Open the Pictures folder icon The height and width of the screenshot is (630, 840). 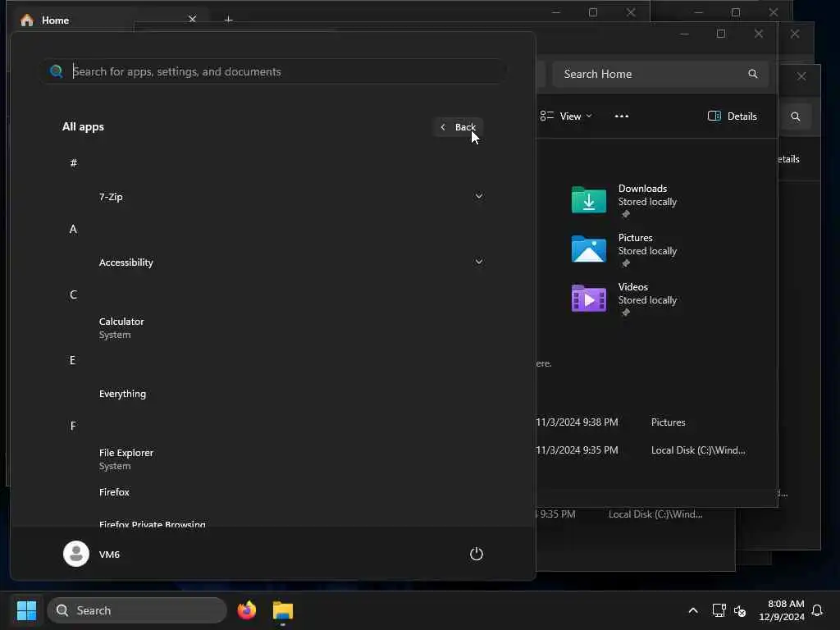pos(589,249)
